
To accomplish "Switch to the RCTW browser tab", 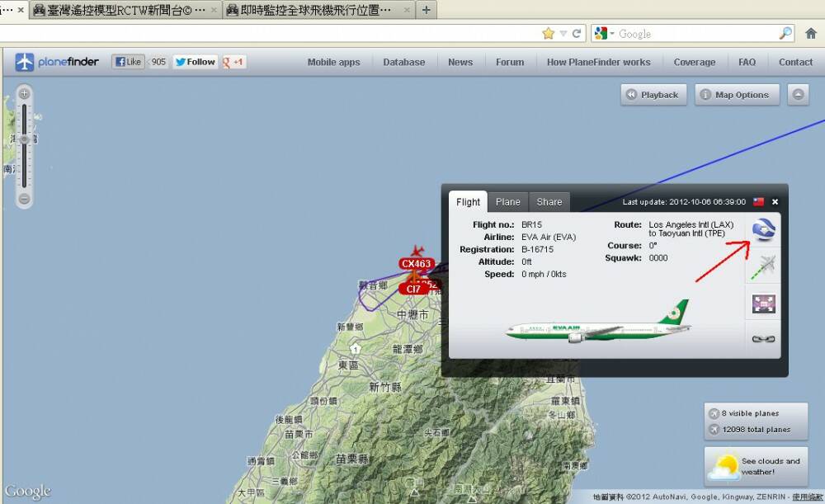I will 125,10.
